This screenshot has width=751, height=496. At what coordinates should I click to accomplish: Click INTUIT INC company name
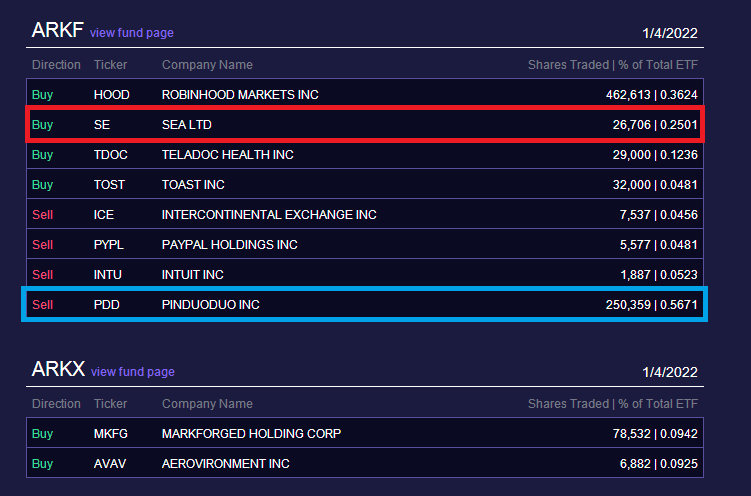pyautogui.click(x=193, y=275)
